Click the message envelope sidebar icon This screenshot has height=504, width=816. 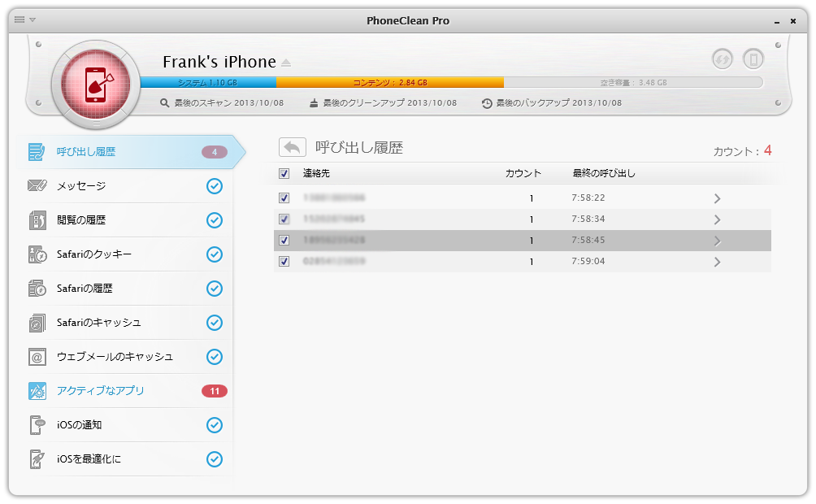[x=37, y=185]
